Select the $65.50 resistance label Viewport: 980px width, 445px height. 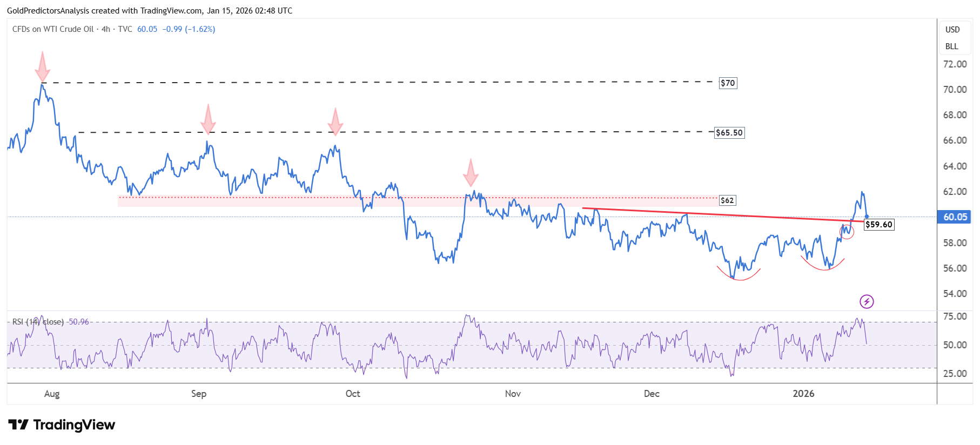[x=729, y=132]
